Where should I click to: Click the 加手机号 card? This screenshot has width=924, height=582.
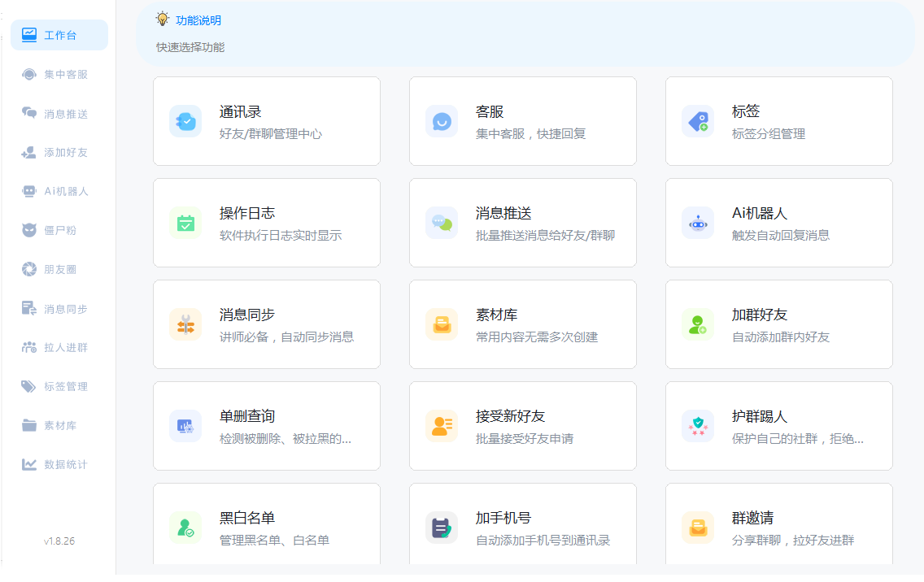coord(522,527)
